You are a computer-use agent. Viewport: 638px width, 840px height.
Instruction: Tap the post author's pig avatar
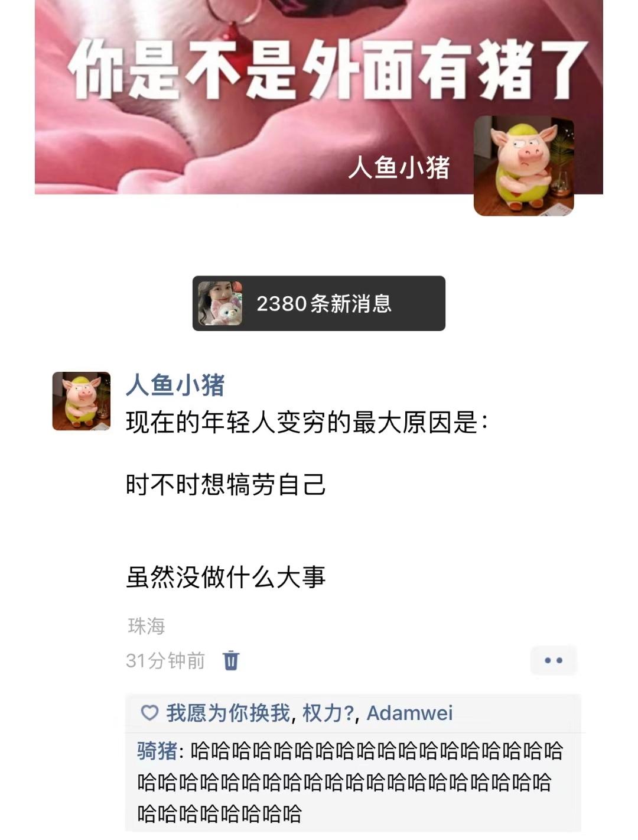82,401
